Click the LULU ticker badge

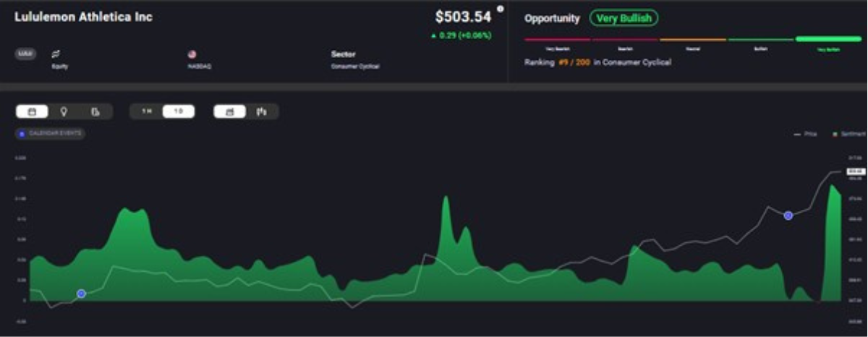point(24,54)
